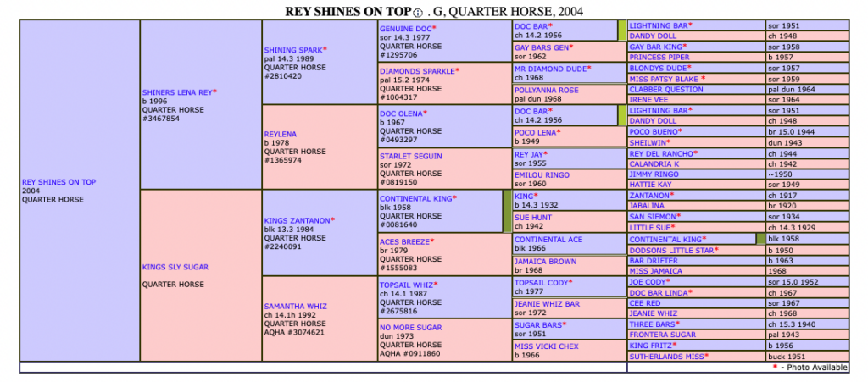The width and height of the screenshot is (868, 382).
Task: Open the REYLENA horse page
Action: pyautogui.click(x=280, y=134)
